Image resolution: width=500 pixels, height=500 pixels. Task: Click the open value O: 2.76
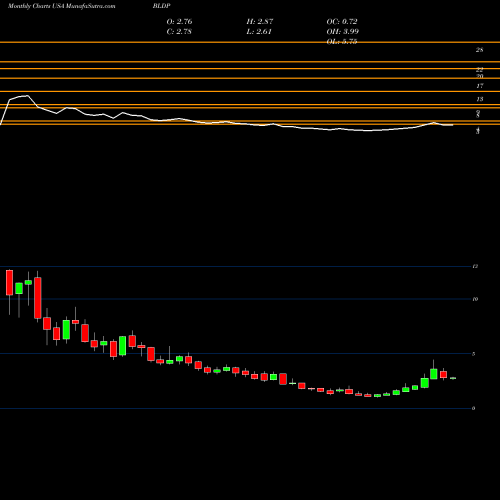(x=179, y=21)
